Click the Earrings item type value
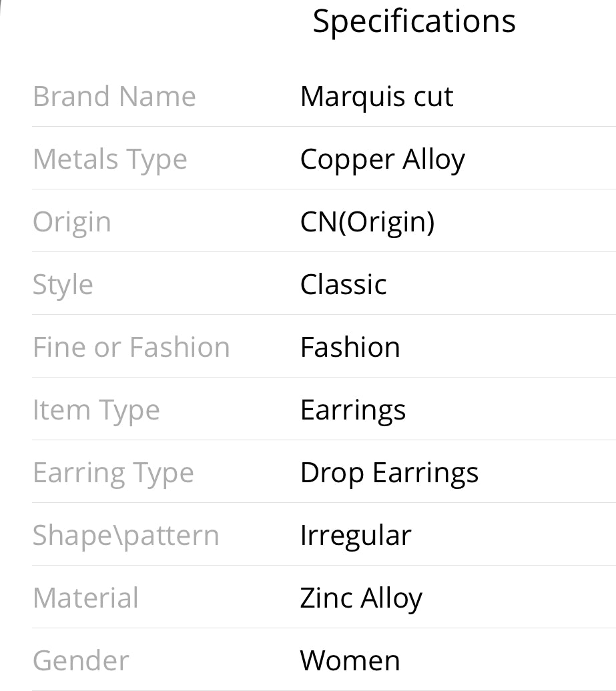Image resolution: width=616 pixels, height=691 pixels. tap(353, 411)
